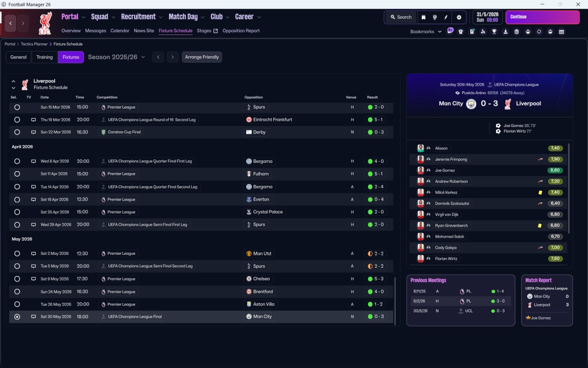588x368 pixels.
Task: Open the calendar bookmark icon
Action: point(561,32)
